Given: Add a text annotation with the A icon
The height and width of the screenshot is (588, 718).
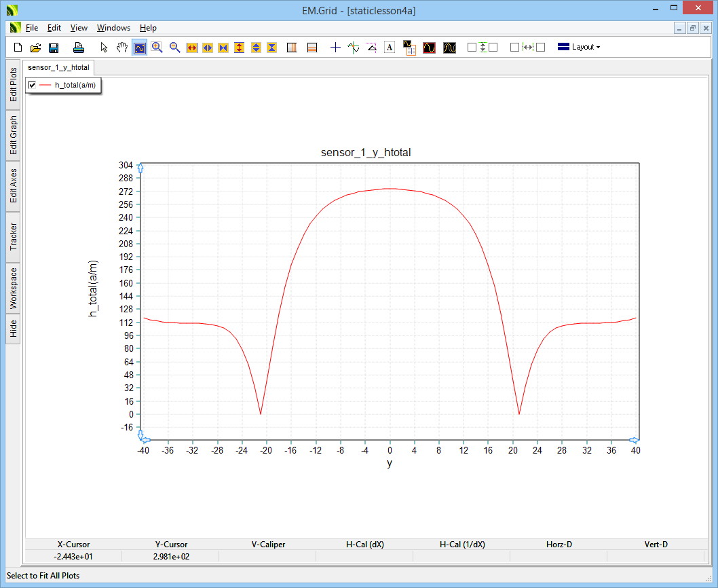Looking at the screenshot, I should coord(390,48).
